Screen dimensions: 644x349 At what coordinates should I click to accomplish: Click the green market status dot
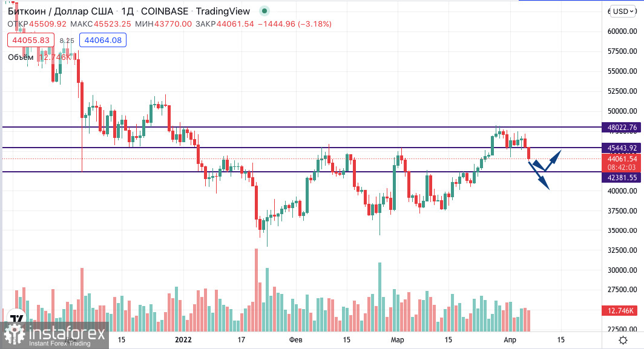(x=263, y=12)
